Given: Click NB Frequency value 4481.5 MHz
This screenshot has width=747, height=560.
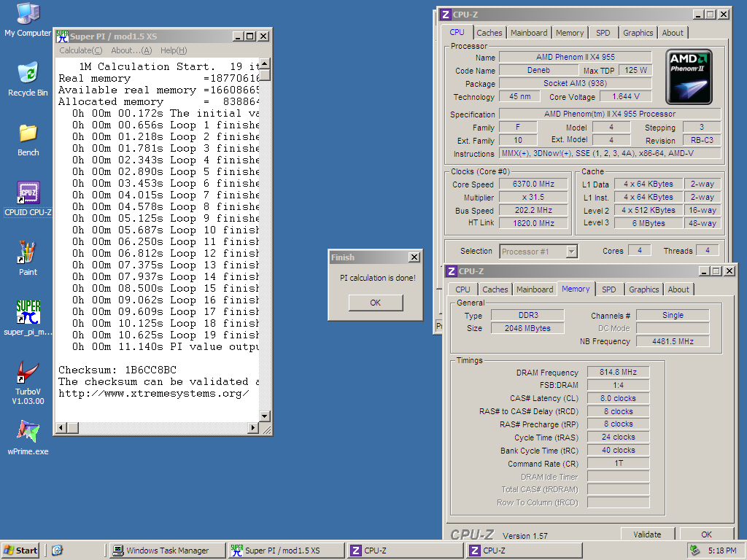Looking at the screenshot, I should pos(673,341).
